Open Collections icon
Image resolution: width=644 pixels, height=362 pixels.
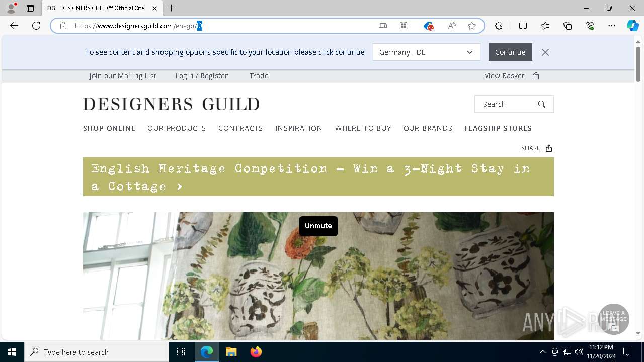pos(568,26)
